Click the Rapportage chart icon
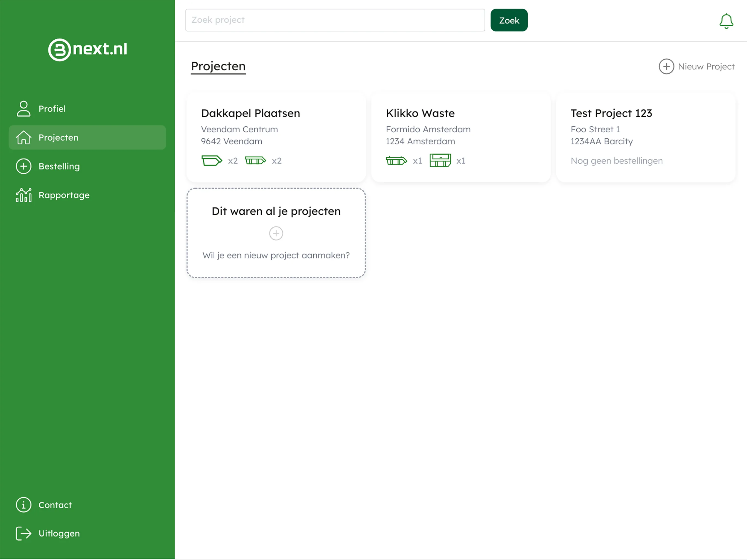This screenshot has height=560, width=747. 23,195
